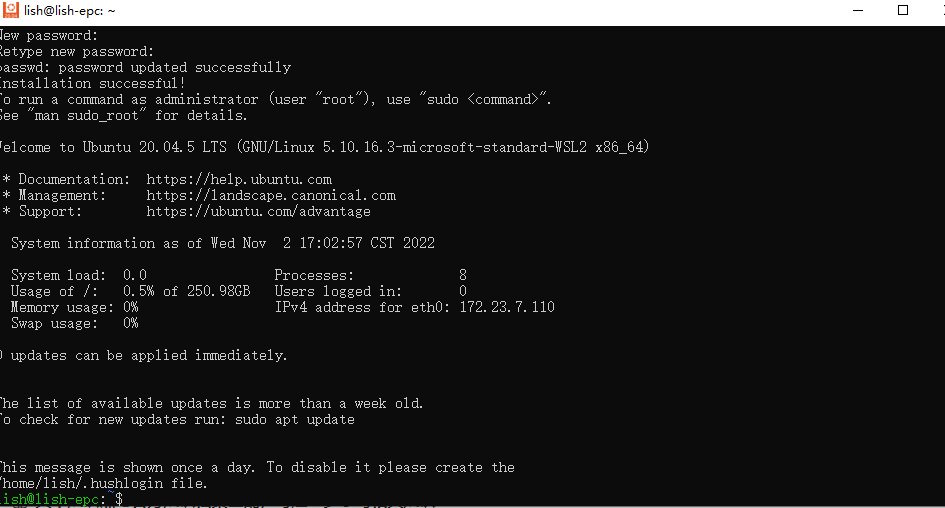
Task: Click the 'man sudo_root' help text
Action: pos(87,116)
